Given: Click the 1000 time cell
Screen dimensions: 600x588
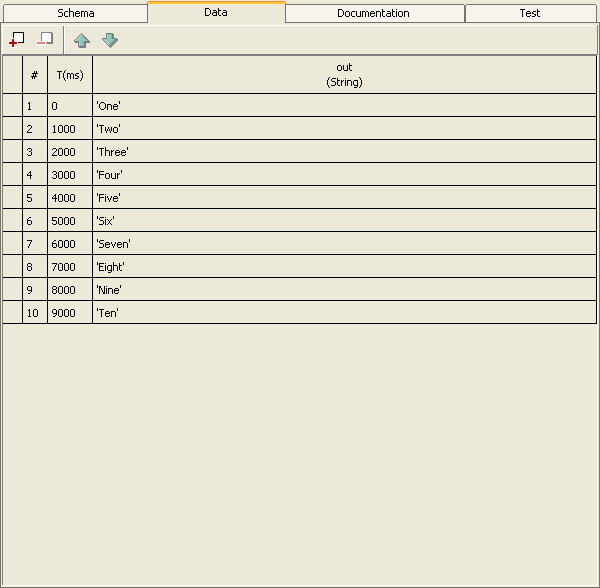Looking at the screenshot, I should coord(69,129).
